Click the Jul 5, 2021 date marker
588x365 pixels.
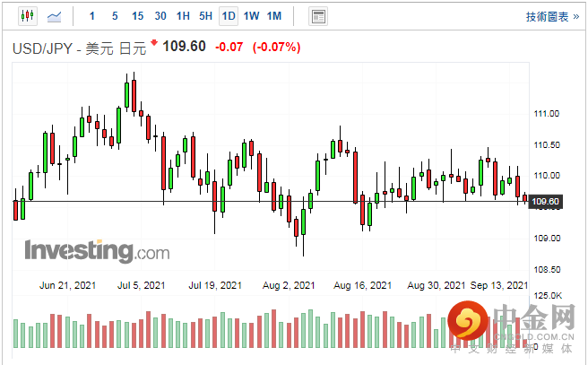pos(141,286)
